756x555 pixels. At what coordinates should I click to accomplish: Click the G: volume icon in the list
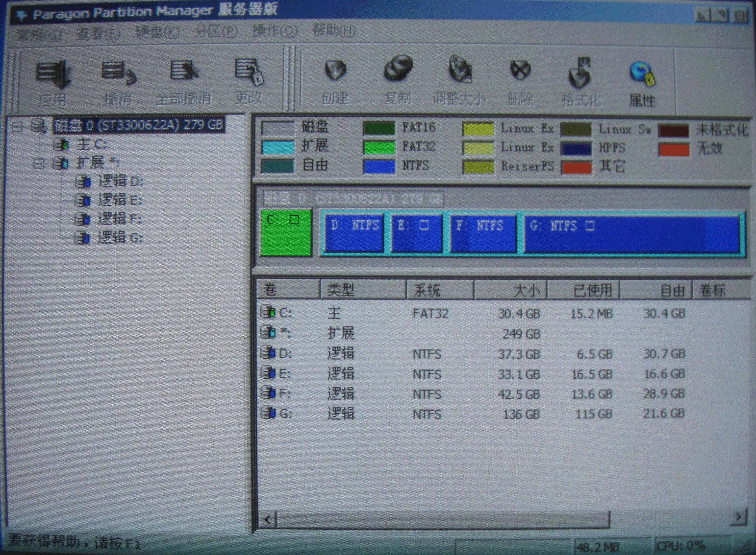tap(268, 413)
